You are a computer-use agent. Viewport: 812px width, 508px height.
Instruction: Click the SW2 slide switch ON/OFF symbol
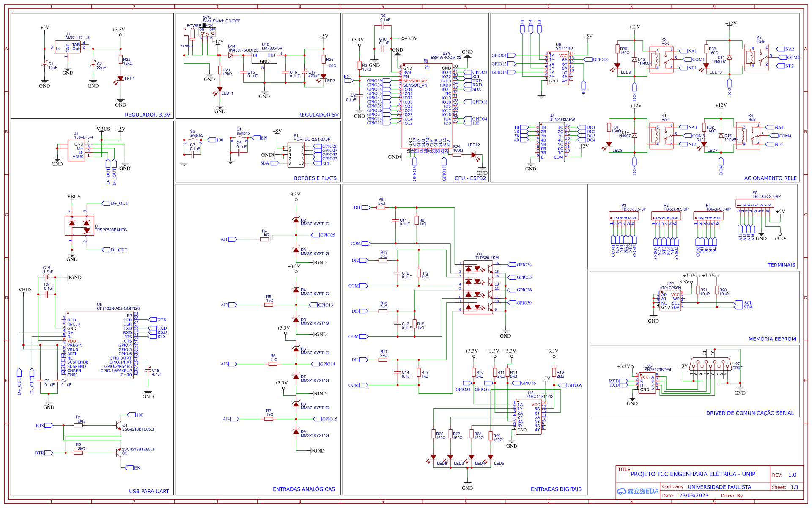(207, 32)
